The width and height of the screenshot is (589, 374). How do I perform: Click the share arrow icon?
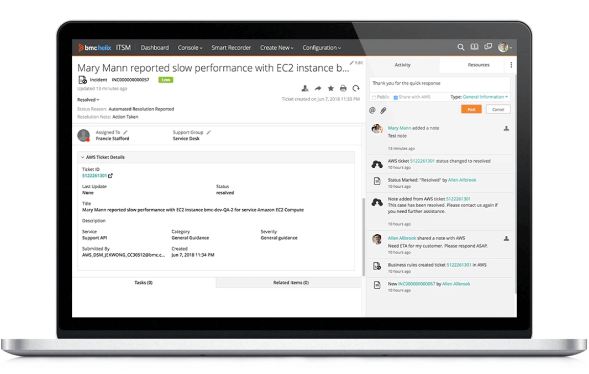pos(318,88)
